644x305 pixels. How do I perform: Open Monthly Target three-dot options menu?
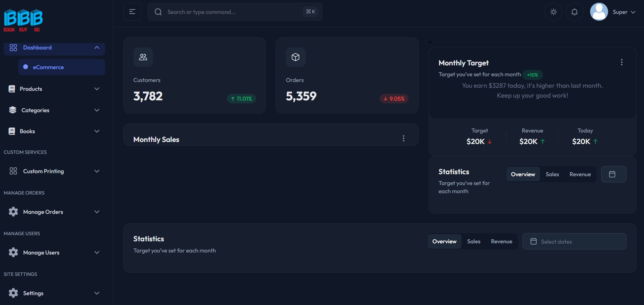[x=621, y=62]
